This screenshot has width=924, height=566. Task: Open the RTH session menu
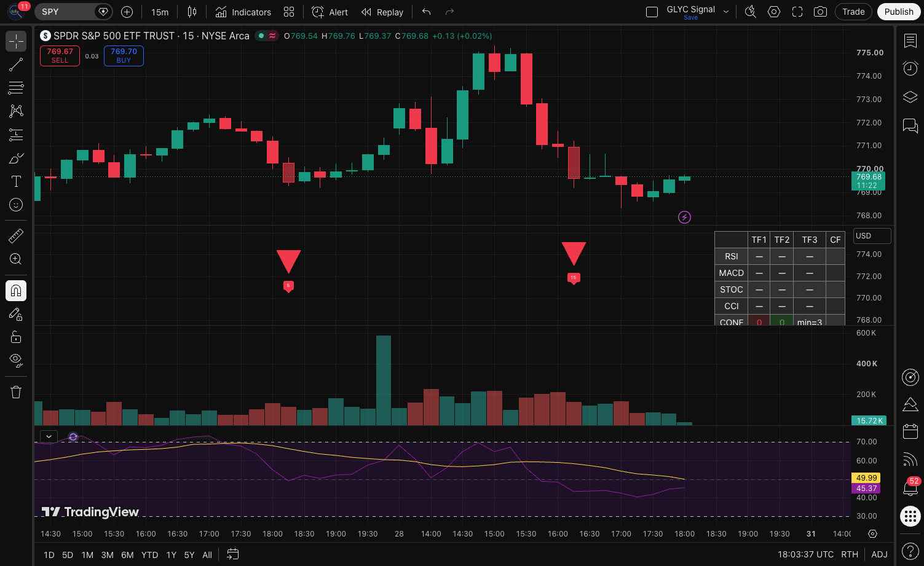(x=850, y=554)
